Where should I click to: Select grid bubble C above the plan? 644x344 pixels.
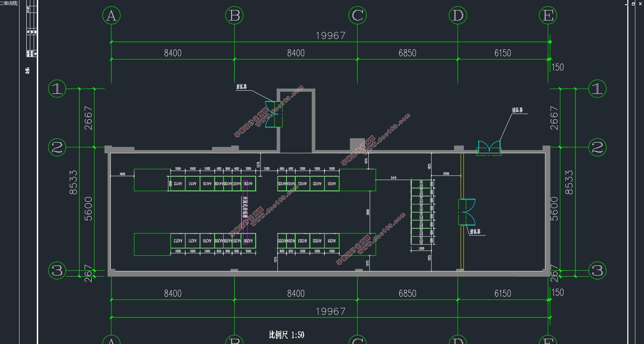click(358, 16)
